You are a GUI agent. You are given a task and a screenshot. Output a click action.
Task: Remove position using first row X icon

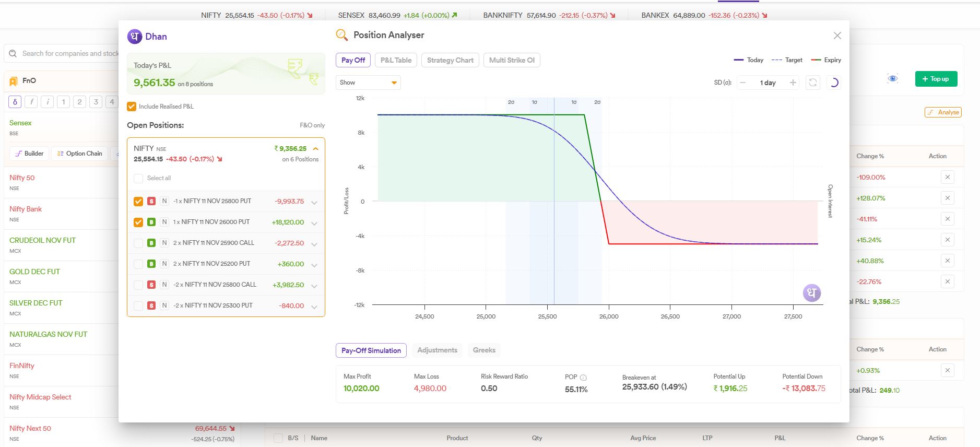[947, 177]
